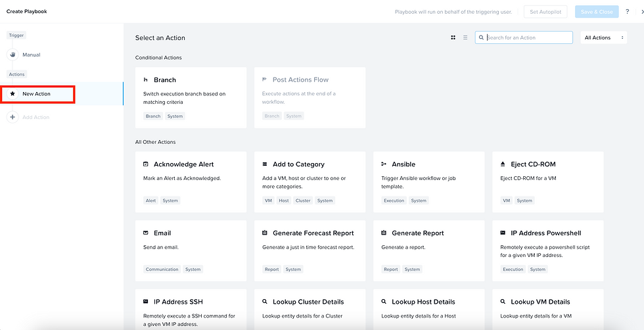Click Communication tag on Email card
This screenshot has height=330, width=644.
point(162,269)
